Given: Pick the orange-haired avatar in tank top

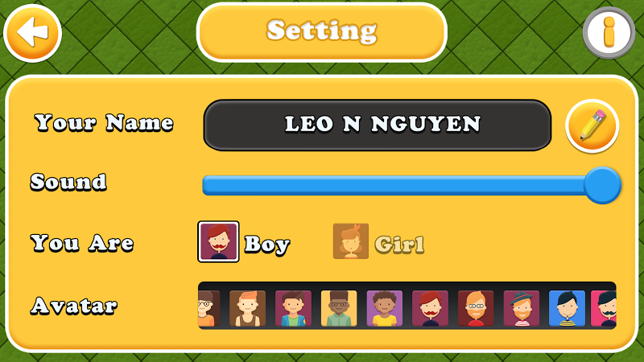Looking at the screenshot, I should click(x=247, y=308).
